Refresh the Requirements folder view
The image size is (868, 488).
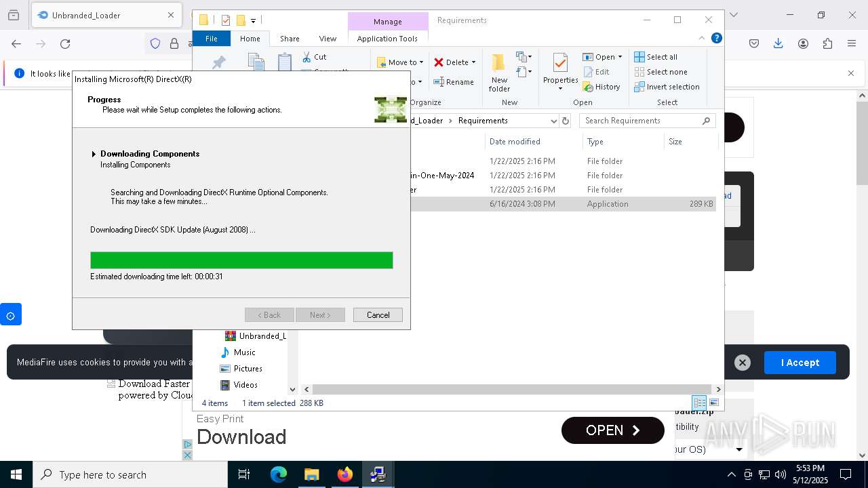(566, 121)
